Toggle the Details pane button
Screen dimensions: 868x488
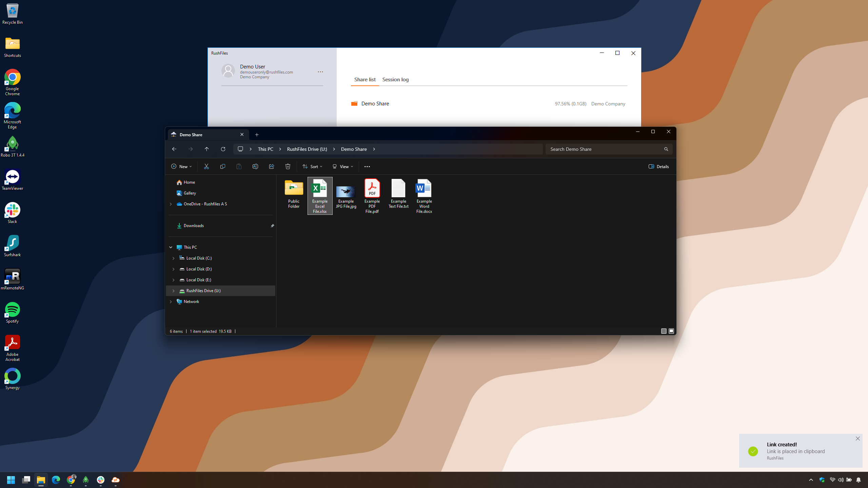point(658,166)
